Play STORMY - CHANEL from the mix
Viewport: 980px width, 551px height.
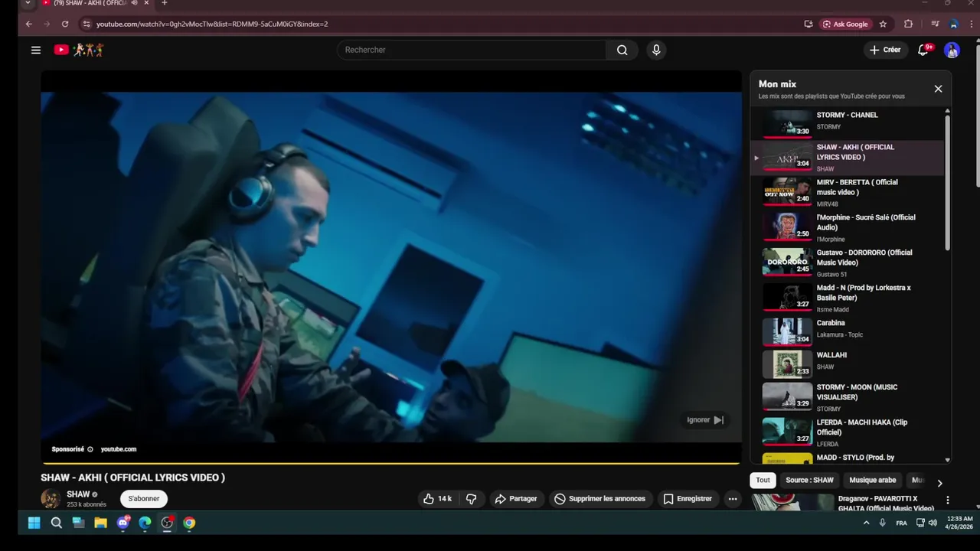pos(848,122)
